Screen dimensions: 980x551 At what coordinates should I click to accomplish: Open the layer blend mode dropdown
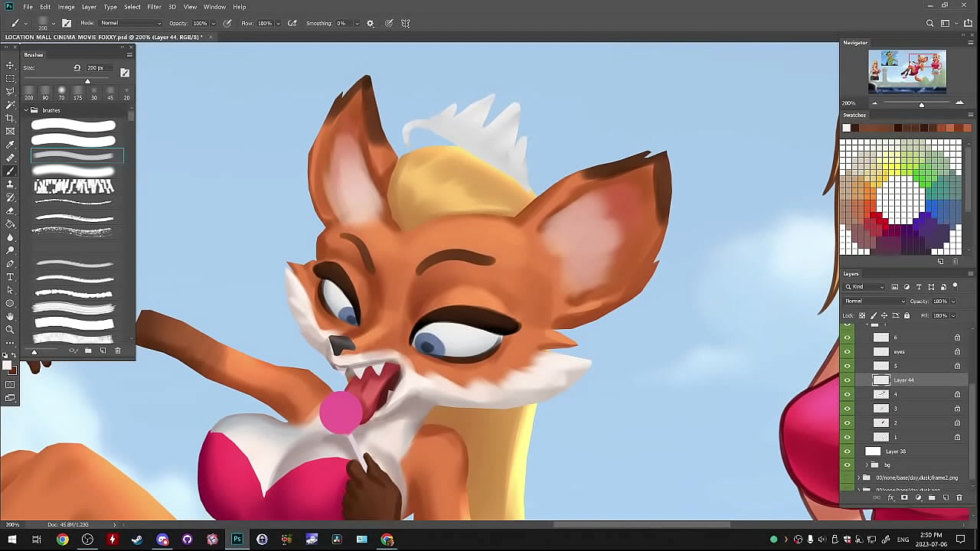[x=874, y=301]
